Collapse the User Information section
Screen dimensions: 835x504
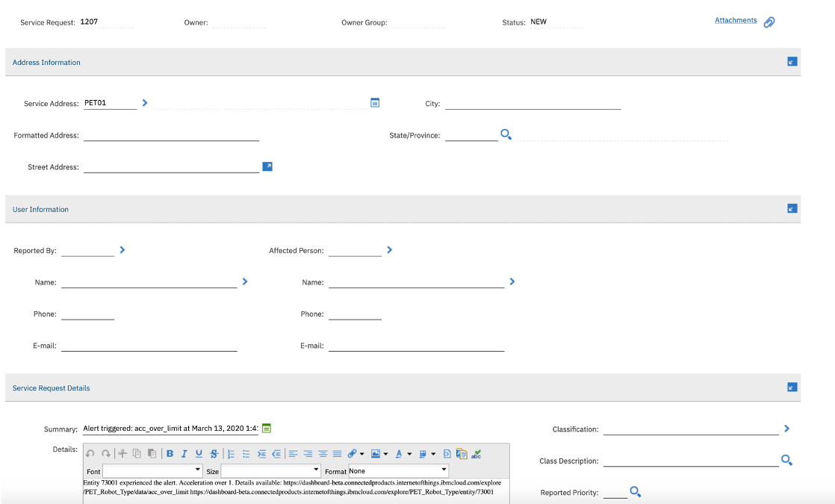[792, 208]
